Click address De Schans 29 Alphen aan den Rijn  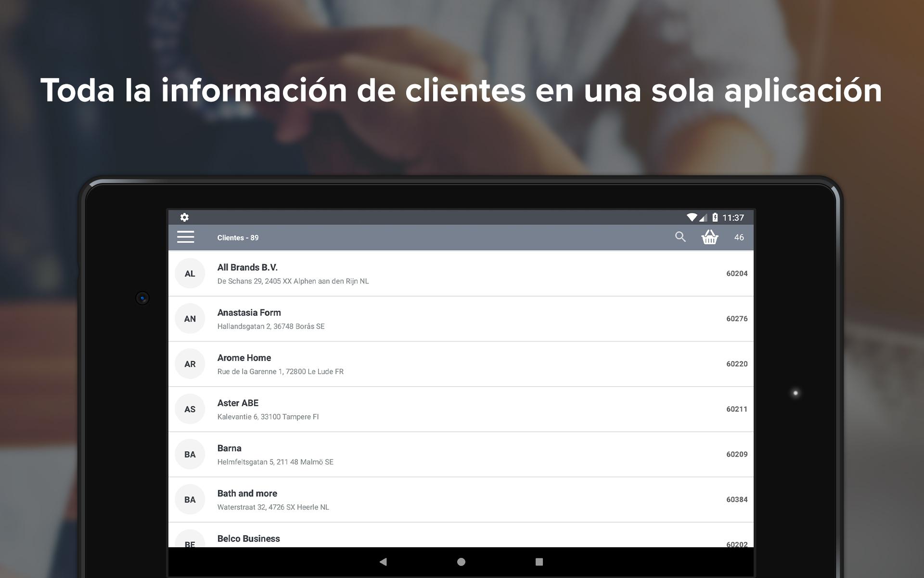click(293, 281)
